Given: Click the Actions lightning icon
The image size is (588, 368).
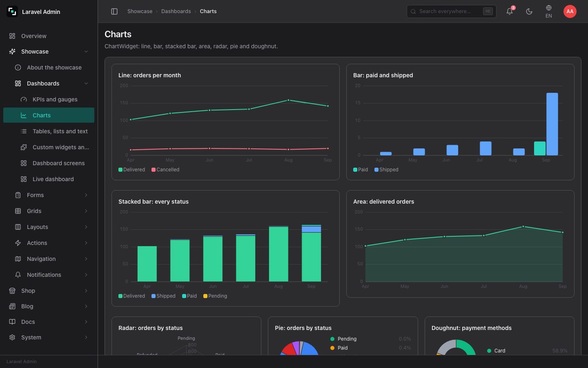Looking at the screenshot, I should point(18,243).
